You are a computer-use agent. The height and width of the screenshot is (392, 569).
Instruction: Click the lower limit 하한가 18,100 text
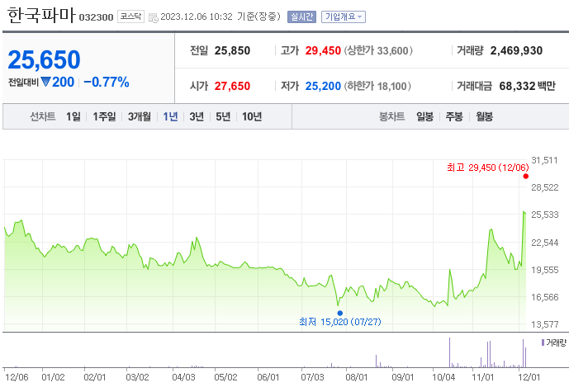pos(377,87)
